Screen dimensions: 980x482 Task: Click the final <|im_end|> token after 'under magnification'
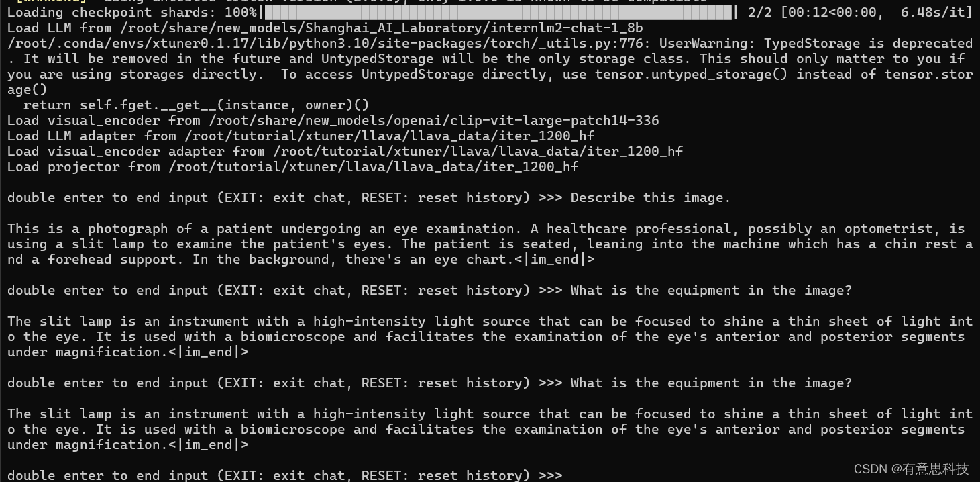[208, 445]
